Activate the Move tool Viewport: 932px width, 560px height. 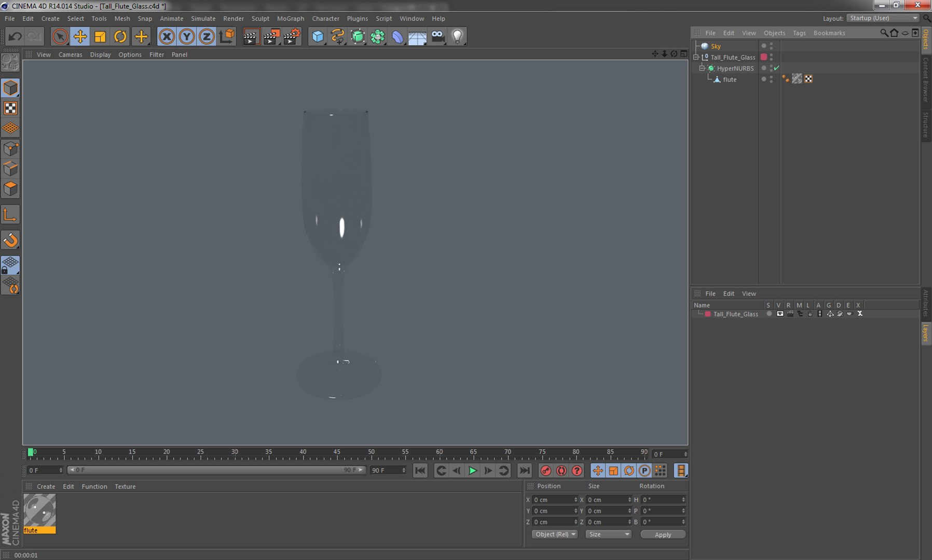click(x=80, y=36)
